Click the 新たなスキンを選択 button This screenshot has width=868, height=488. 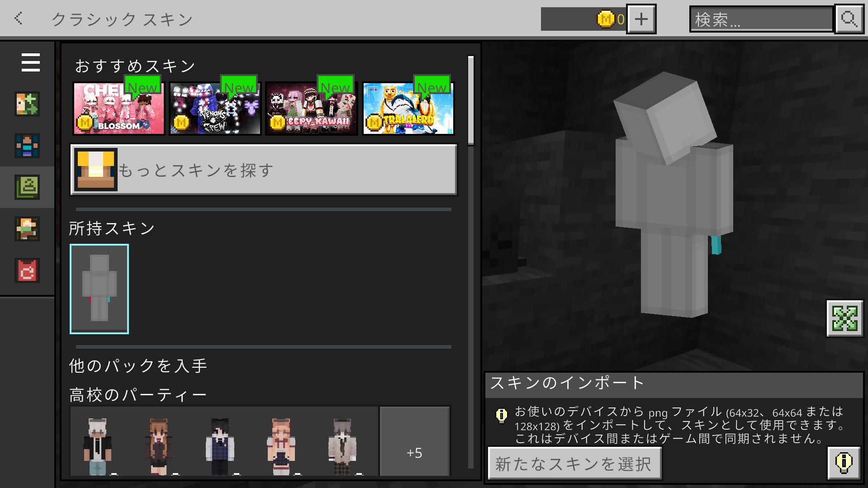click(574, 464)
